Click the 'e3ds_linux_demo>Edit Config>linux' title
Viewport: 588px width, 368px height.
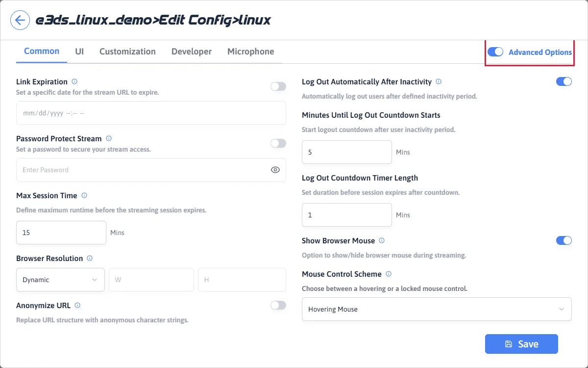pos(153,20)
